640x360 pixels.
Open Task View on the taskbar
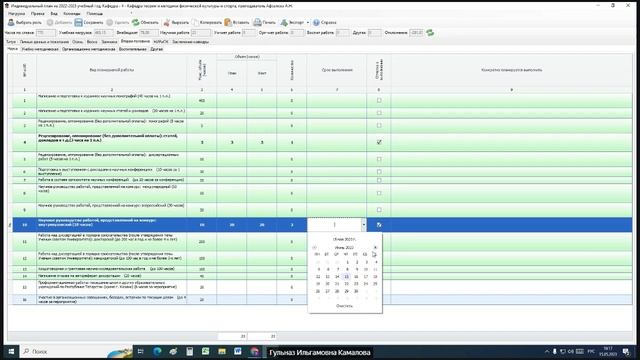pyautogui.click(x=140, y=351)
